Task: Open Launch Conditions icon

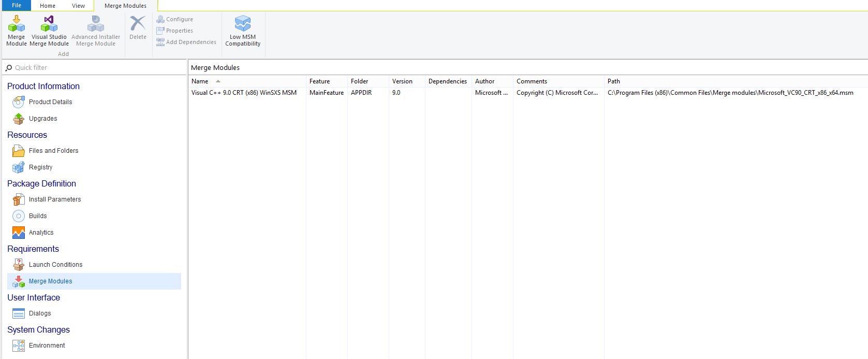Action: coord(19,265)
